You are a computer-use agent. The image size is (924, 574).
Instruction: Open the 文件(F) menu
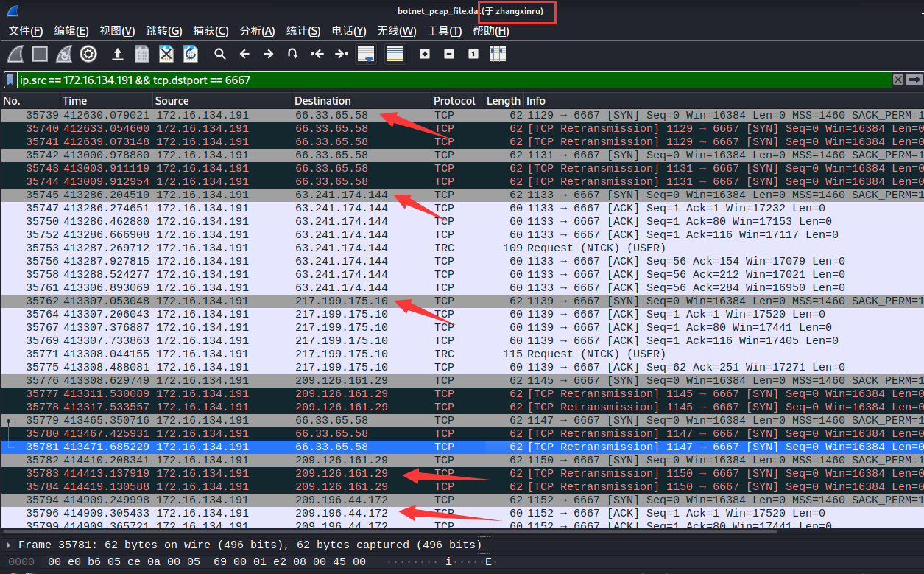click(26, 31)
